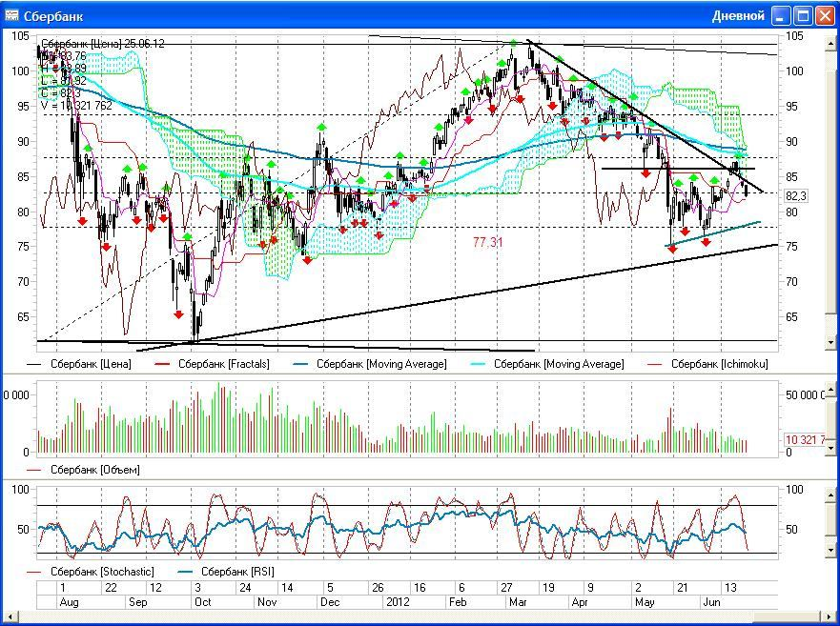Click the down arrow of the price pane scrollbar
The width and height of the screenshot is (840, 626).
tap(831, 341)
